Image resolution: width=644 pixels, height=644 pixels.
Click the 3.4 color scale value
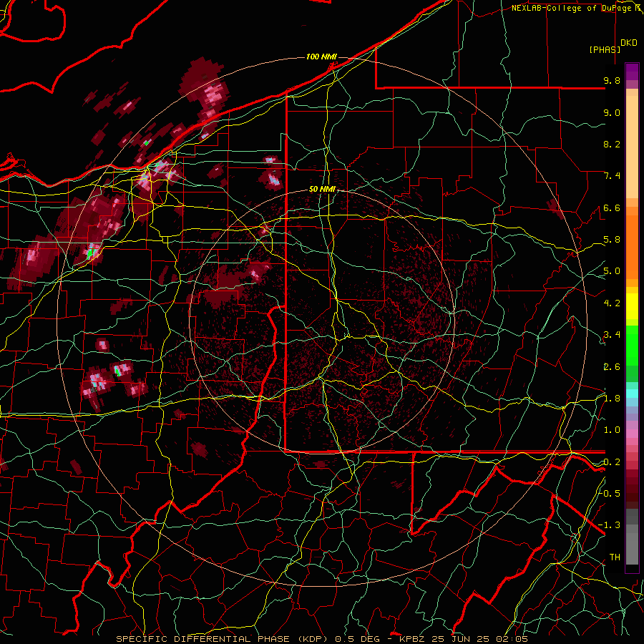tap(612, 335)
